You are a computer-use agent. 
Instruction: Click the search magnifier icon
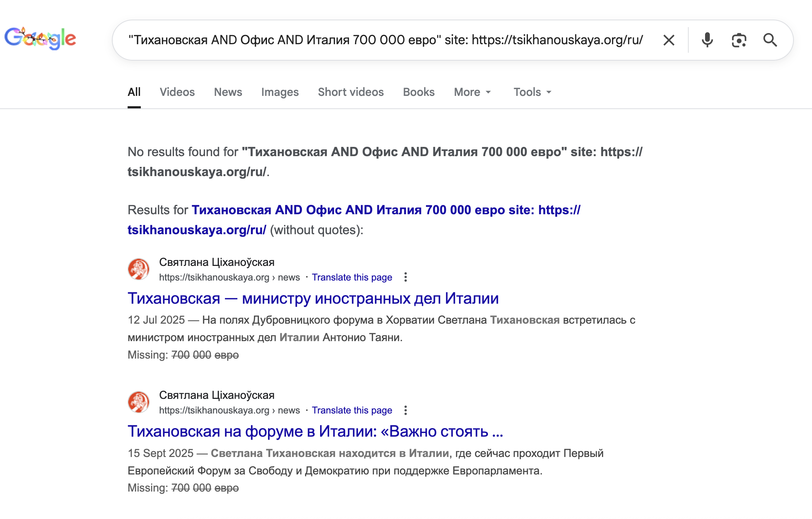click(x=771, y=40)
